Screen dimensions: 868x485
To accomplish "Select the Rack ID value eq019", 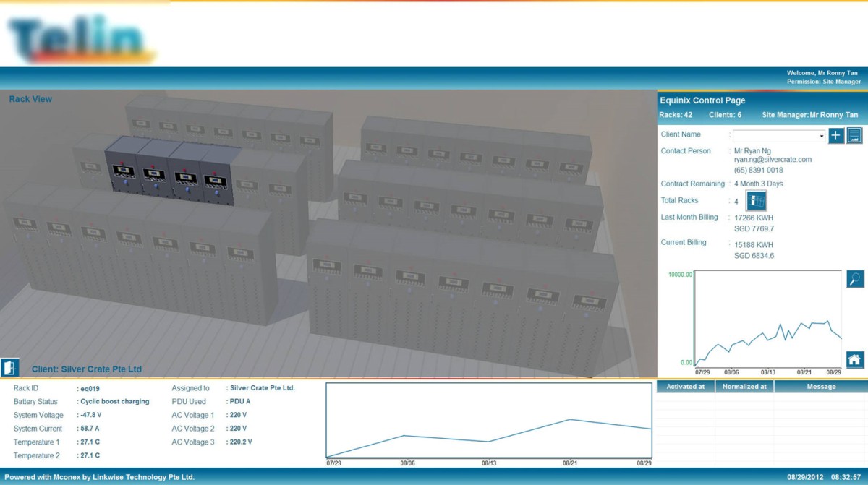I will tap(90, 388).
